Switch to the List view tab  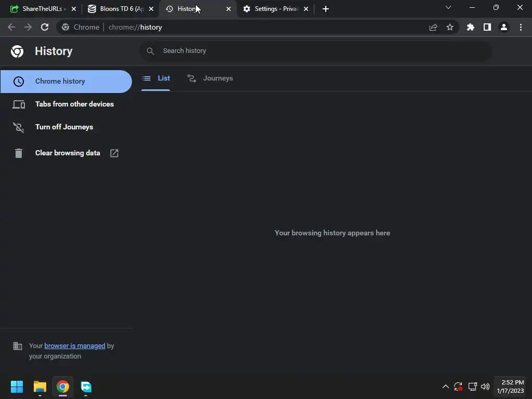click(x=156, y=78)
